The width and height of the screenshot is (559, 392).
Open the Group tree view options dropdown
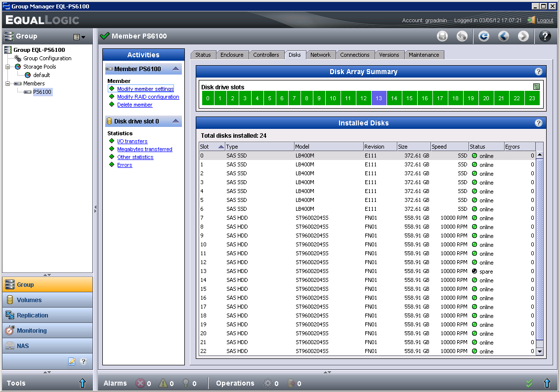tap(79, 37)
